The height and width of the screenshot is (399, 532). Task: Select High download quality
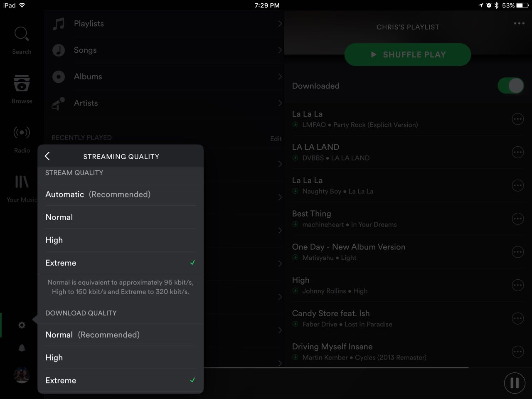[x=121, y=358]
